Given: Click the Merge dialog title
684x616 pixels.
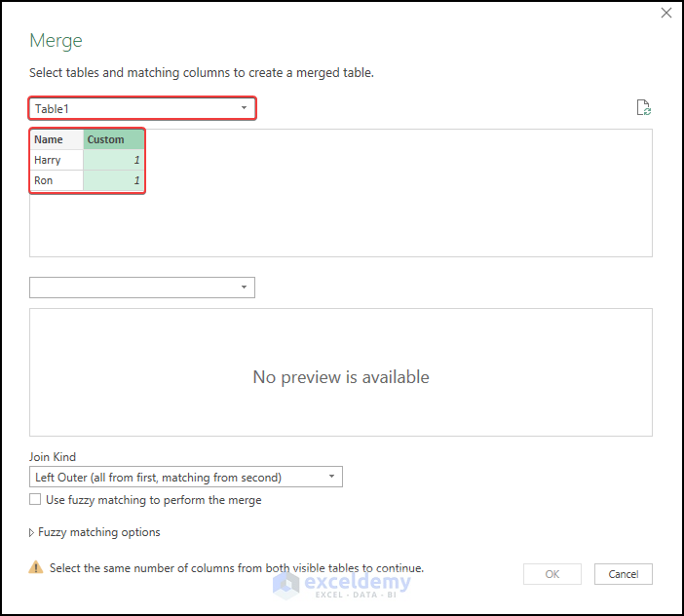Looking at the screenshot, I should [57, 41].
